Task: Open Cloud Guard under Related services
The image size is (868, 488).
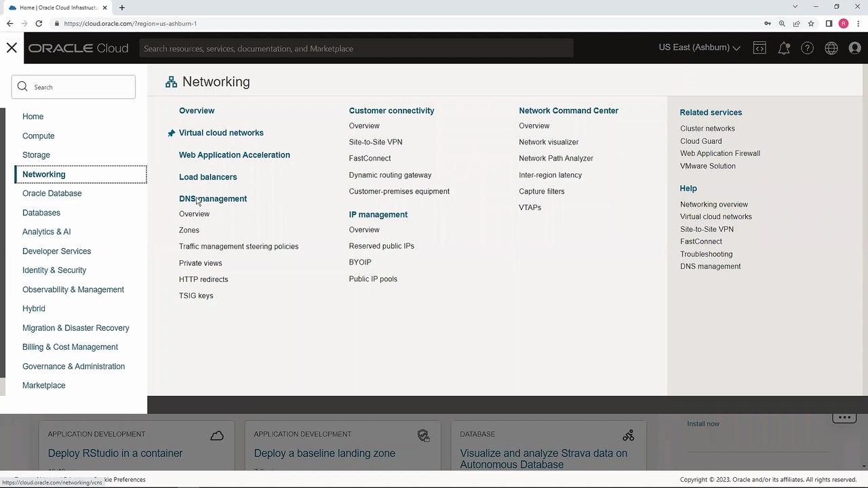Action: pos(701,141)
